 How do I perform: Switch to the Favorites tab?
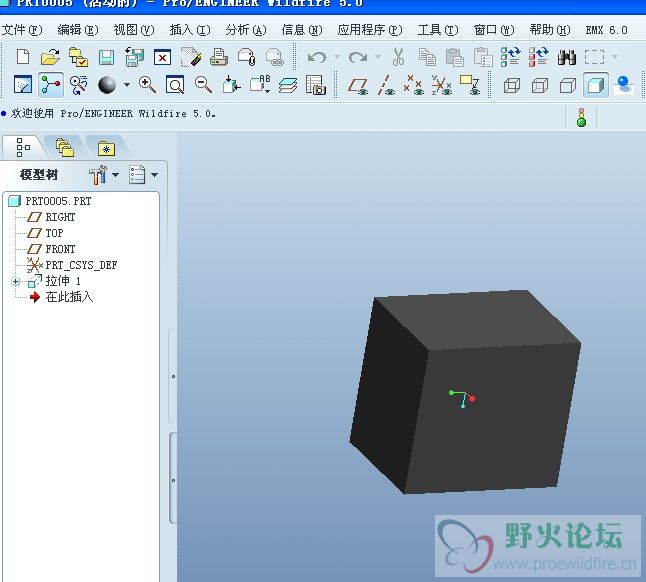click(x=106, y=148)
